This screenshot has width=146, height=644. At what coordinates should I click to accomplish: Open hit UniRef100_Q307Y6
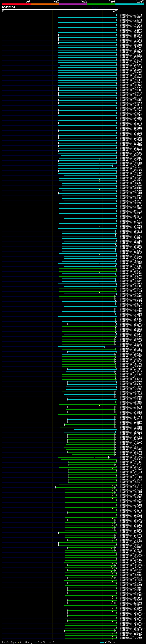pos(131,15)
